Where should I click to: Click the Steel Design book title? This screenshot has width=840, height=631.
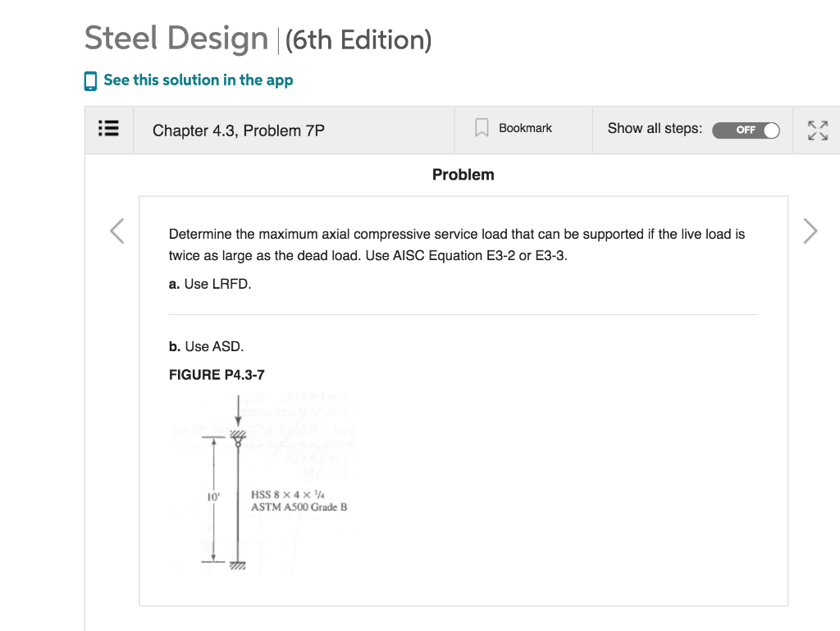point(176,39)
